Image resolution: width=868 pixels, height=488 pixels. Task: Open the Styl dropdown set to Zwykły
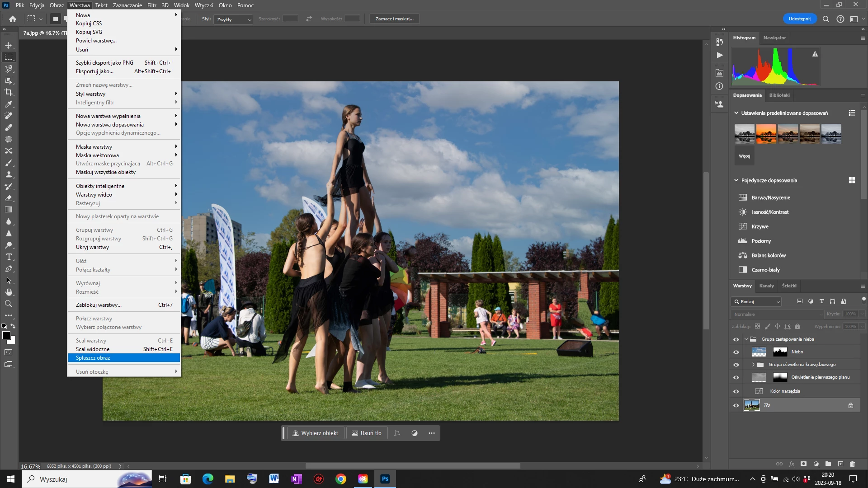233,19
